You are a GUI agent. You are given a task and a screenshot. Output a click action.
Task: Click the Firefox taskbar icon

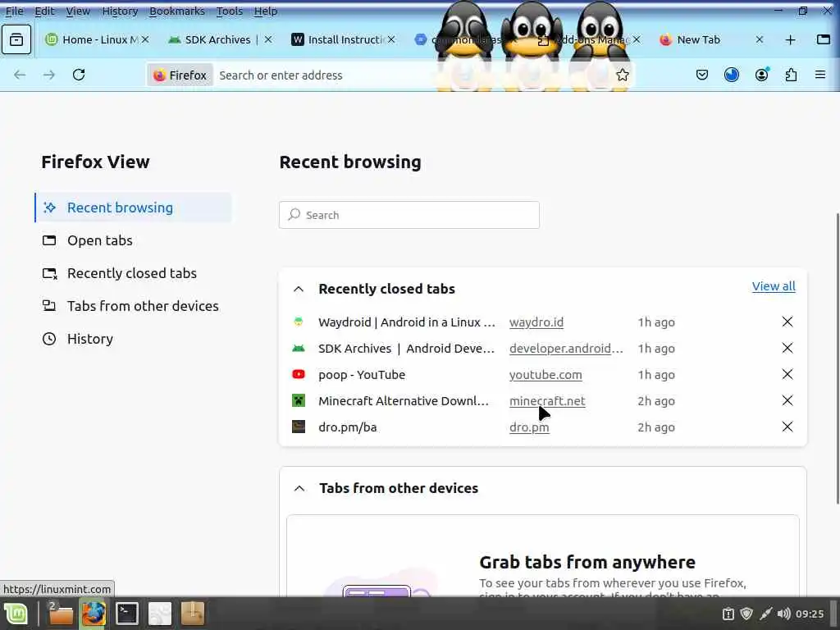point(94,614)
